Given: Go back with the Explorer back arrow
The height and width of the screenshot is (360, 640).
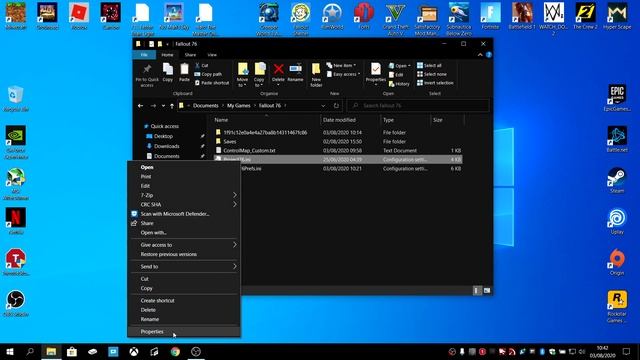Looking at the screenshot, I should click(140, 106).
